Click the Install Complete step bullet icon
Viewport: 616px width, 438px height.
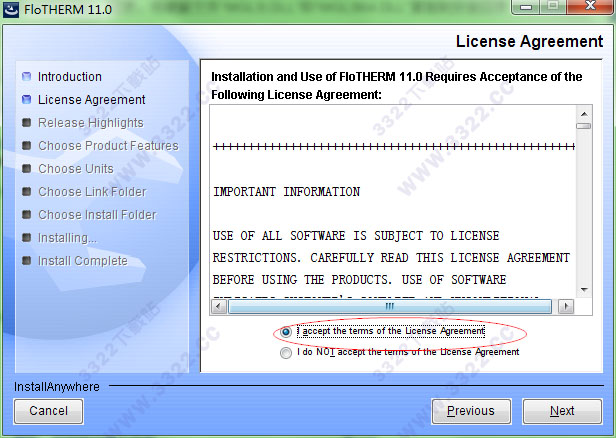[x=26, y=260]
